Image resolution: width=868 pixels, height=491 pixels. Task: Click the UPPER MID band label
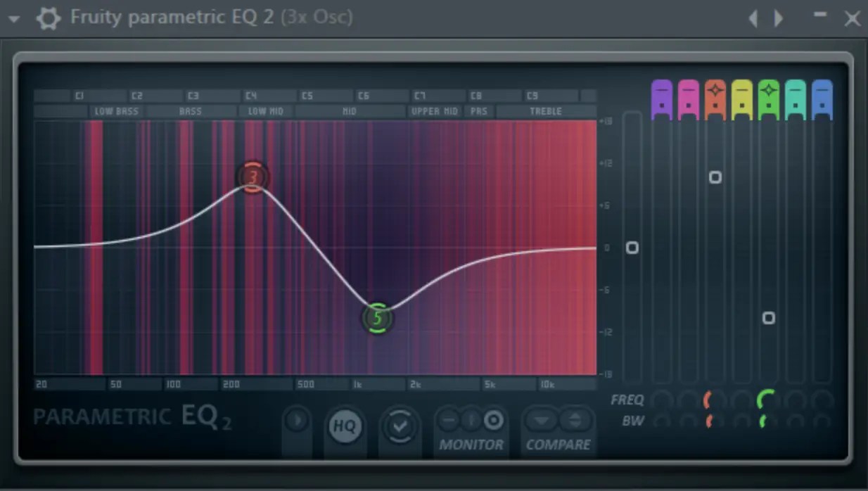[433, 110]
